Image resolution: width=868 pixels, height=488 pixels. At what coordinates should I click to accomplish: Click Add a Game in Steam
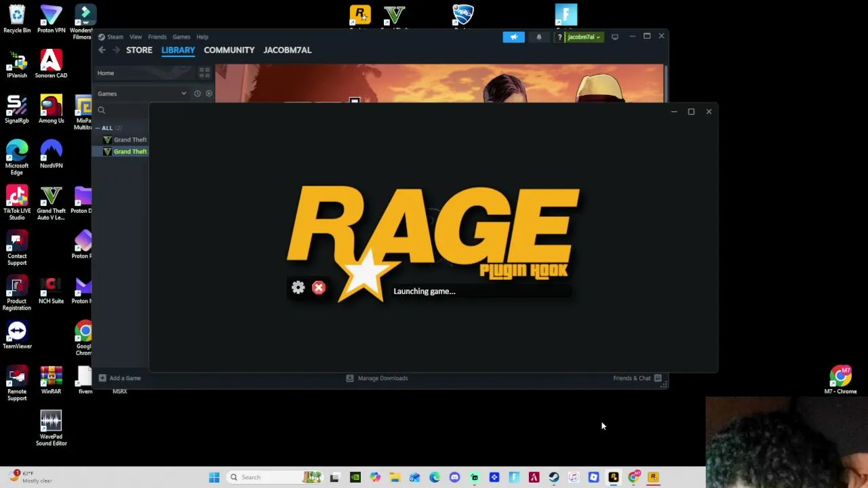click(x=120, y=378)
